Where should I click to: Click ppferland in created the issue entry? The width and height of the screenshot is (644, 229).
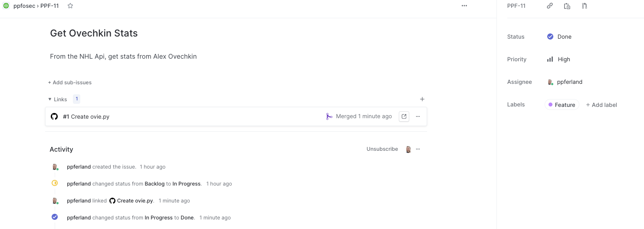[x=79, y=167]
